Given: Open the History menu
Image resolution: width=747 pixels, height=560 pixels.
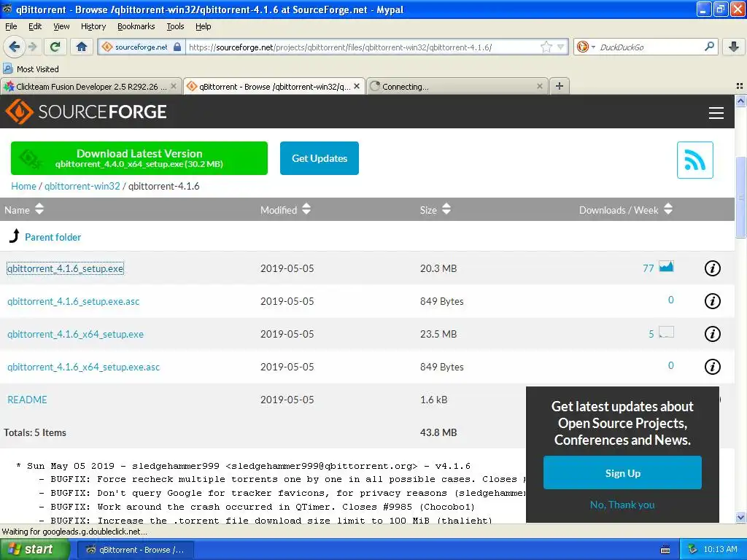Looking at the screenshot, I should click(x=93, y=26).
